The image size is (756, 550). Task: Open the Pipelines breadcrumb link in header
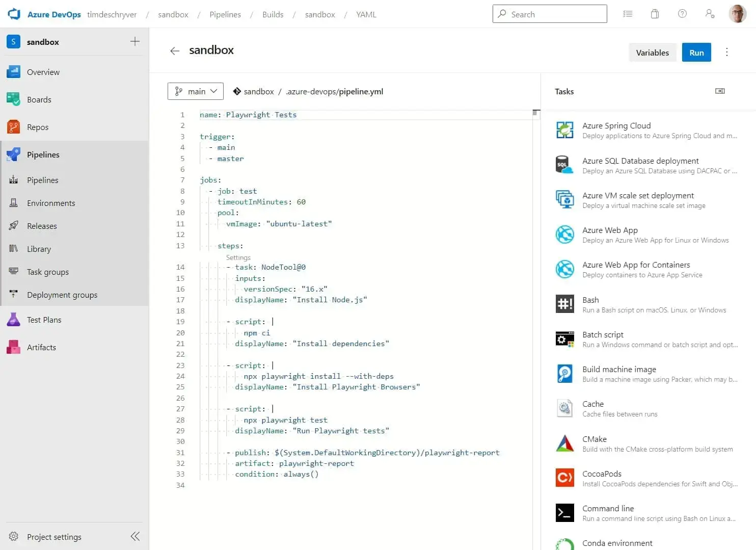[x=225, y=14]
